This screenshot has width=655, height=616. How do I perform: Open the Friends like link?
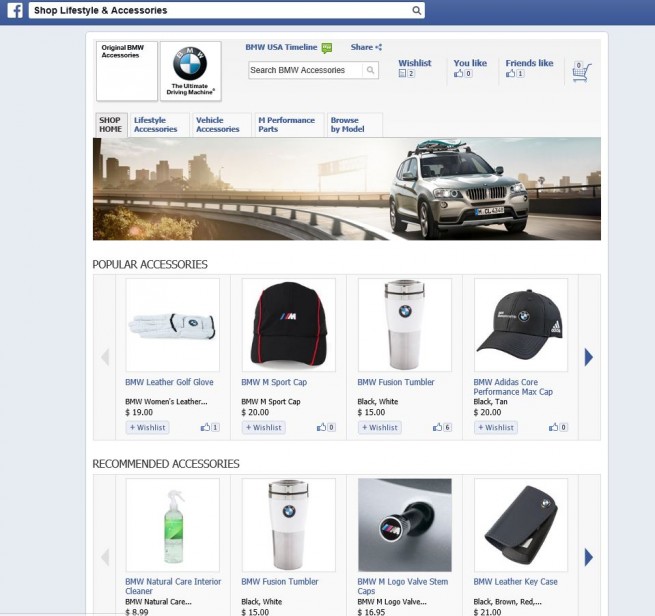pos(529,63)
